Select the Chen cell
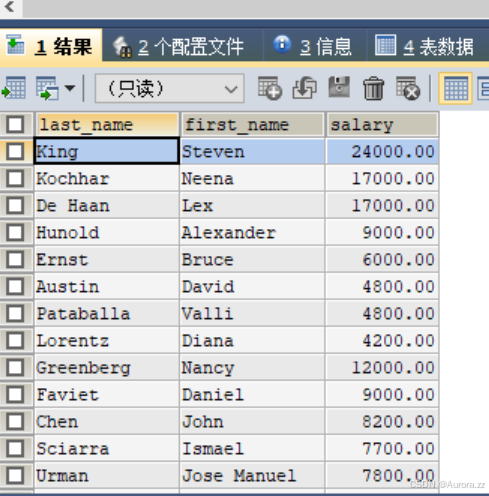Viewport: 489px width, 496px height. 107,422
